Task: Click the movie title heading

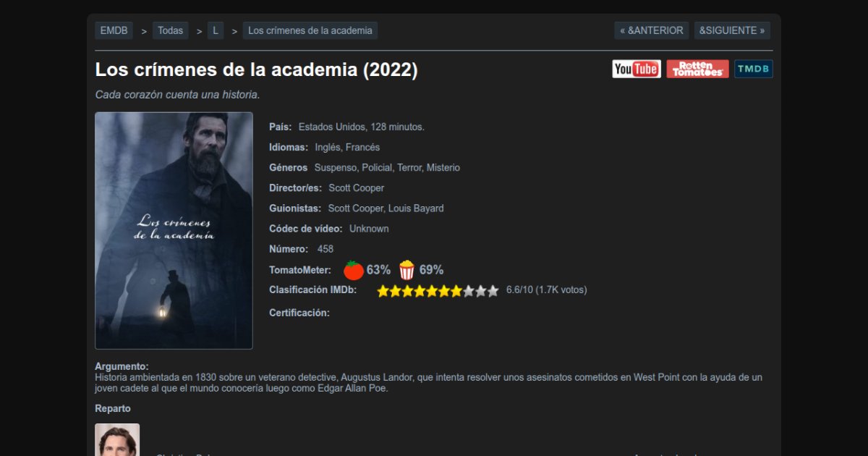Action: pyautogui.click(x=257, y=70)
